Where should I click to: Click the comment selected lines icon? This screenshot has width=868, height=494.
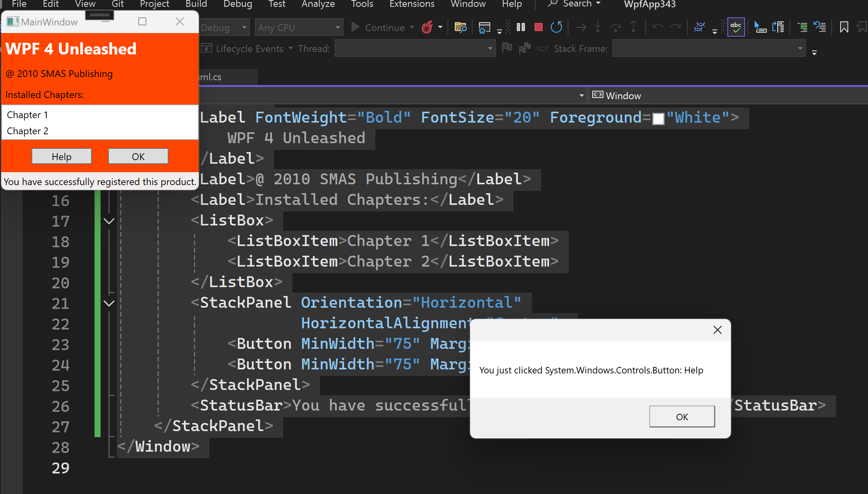coord(802,27)
